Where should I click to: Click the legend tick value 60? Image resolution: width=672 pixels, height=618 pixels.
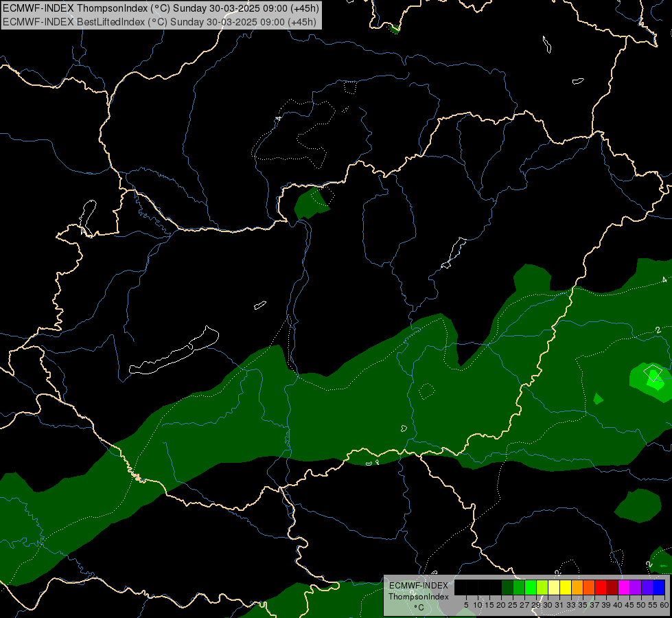click(664, 605)
